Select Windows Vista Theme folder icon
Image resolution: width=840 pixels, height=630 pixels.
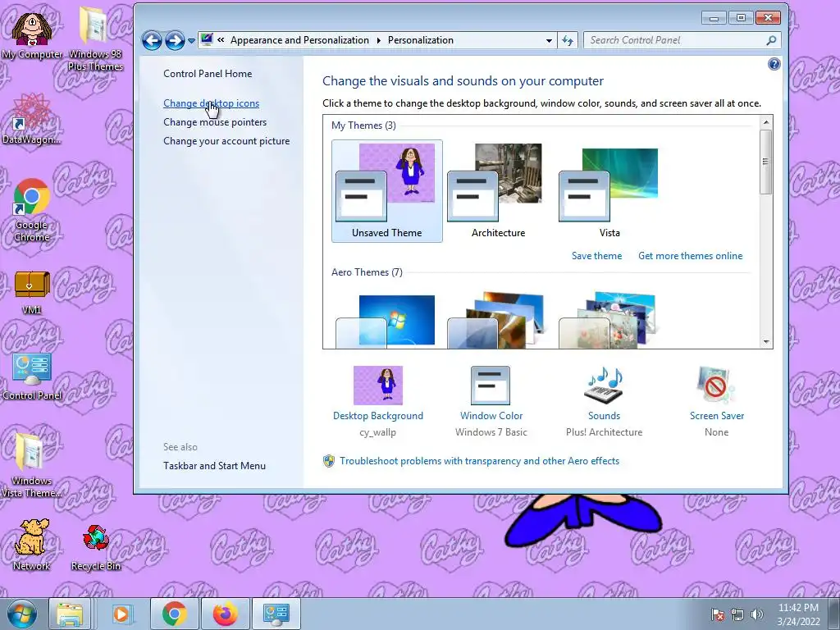32,465
